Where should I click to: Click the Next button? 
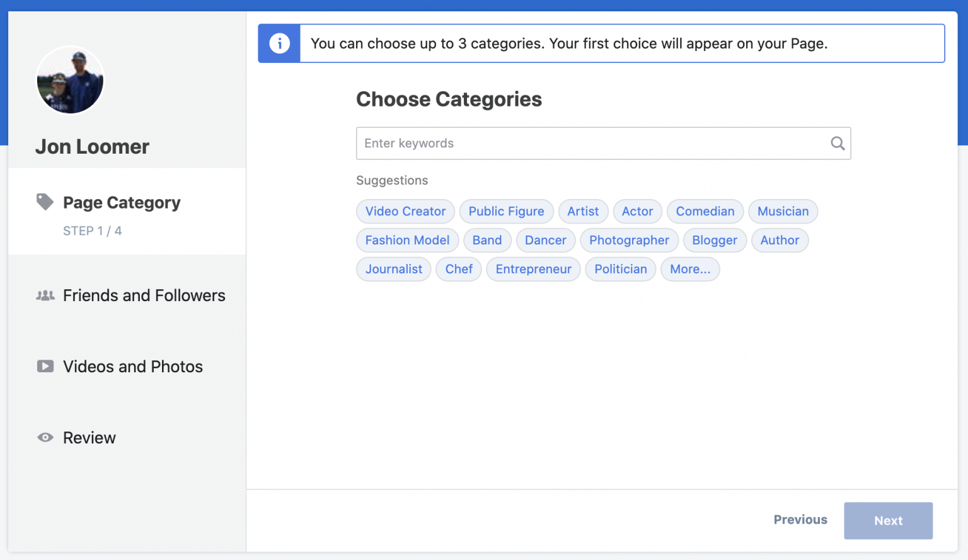click(888, 520)
